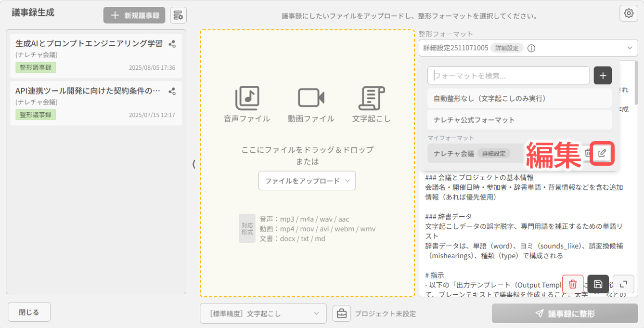Click the floppy disk save button
Viewport: 644px width, 328px height.
pyautogui.click(x=598, y=284)
